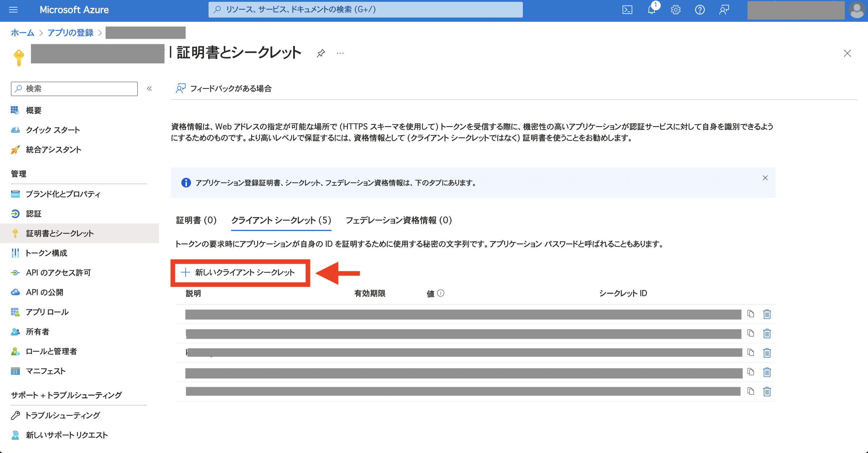Copy the fourth secret row's ID
The width and height of the screenshot is (868, 453).
(x=751, y=372)
